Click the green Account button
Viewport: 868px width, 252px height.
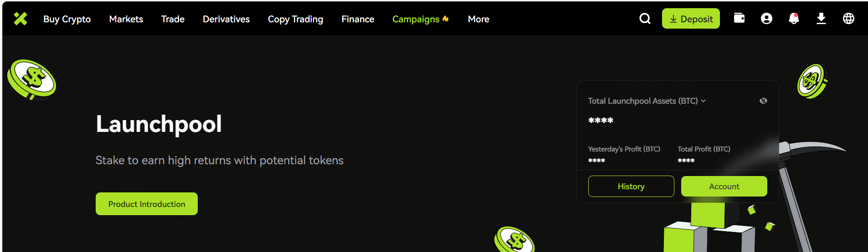[724, 186]
